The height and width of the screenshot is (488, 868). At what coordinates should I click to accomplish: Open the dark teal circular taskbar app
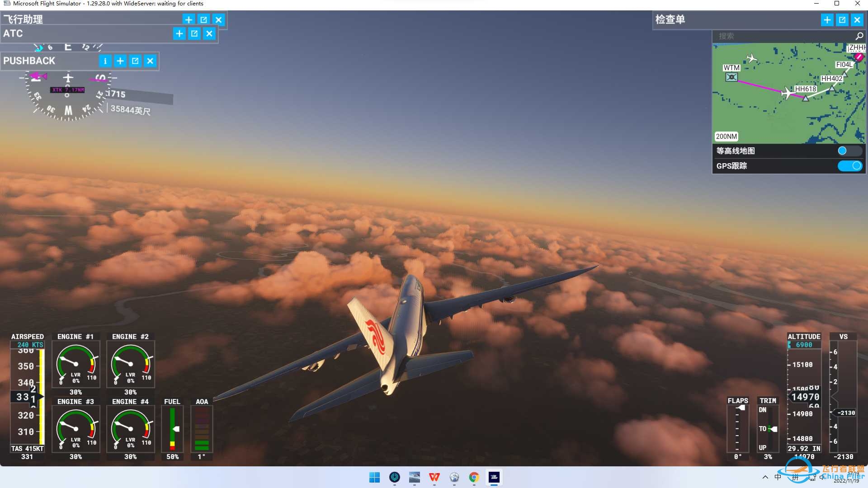point(395,477)
